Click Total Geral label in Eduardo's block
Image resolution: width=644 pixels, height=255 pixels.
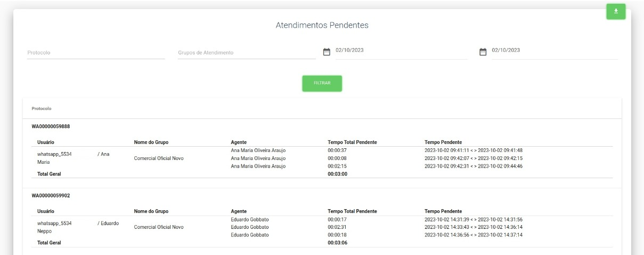(49, 243)
